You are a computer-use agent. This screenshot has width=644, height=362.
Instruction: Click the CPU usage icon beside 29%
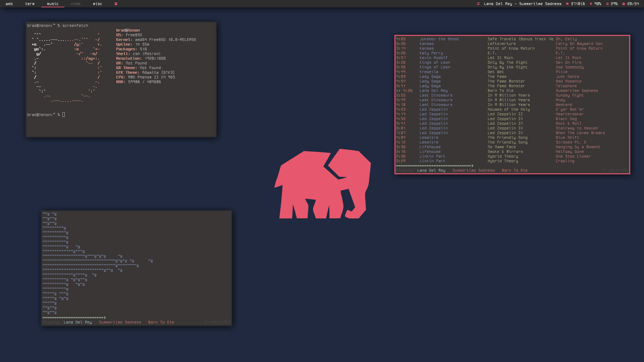tap(607, 4)
